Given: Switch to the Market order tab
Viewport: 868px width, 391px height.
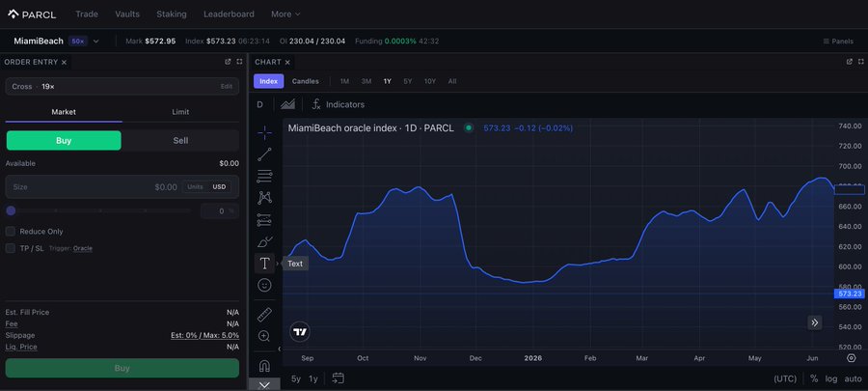Looking at the screenshot, I should (64, 112).
